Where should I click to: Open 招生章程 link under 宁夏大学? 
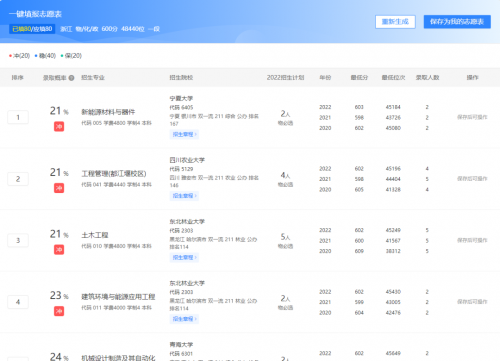pos(184,134)
